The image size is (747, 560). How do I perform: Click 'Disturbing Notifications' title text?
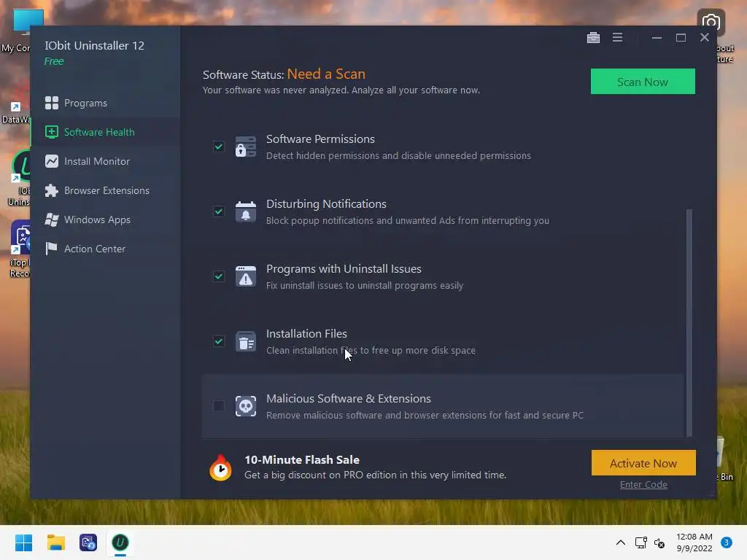point(326,204)
